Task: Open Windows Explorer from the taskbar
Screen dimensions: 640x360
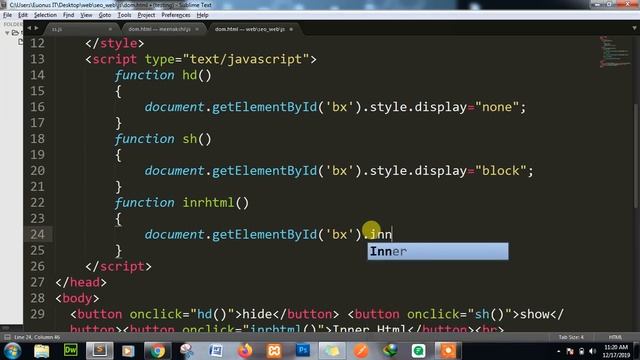Action: click(x=42, y=351)
